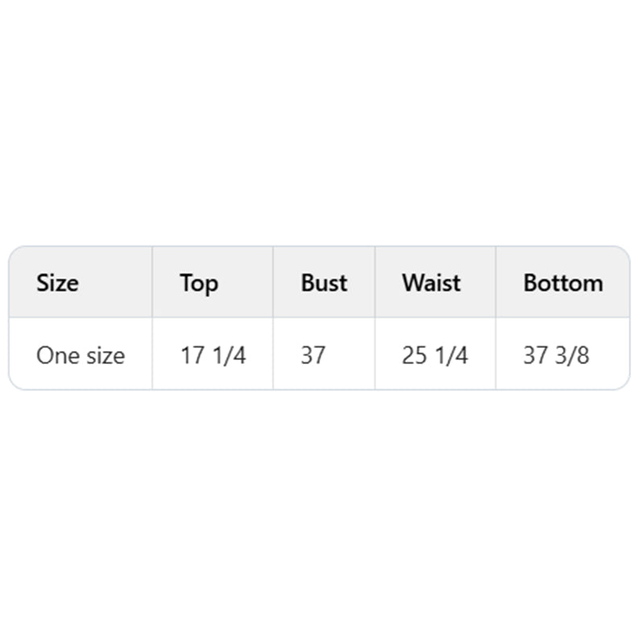Screen dimensions: 644x644
Task: Select the One size cell
Action: 80,355
